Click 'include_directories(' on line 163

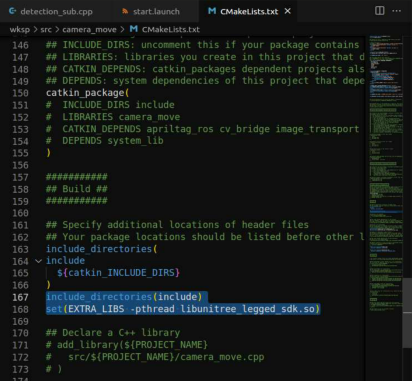[x=102, y=249]
